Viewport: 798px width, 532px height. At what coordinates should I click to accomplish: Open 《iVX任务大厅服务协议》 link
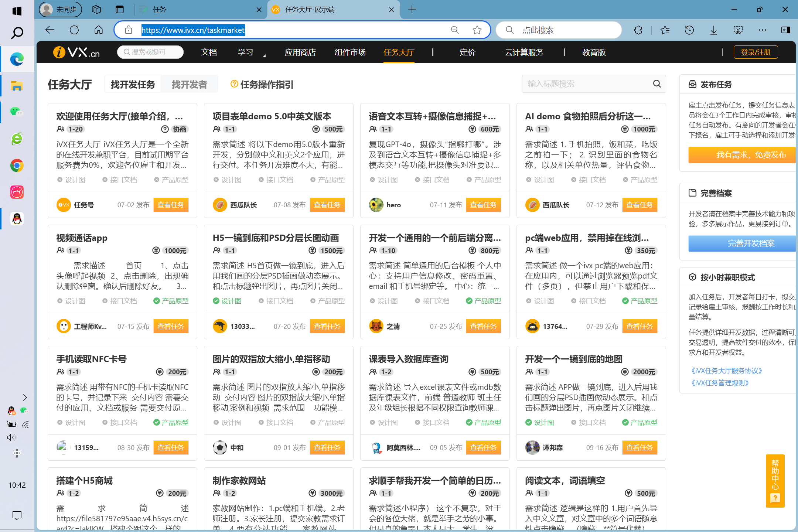726,371
